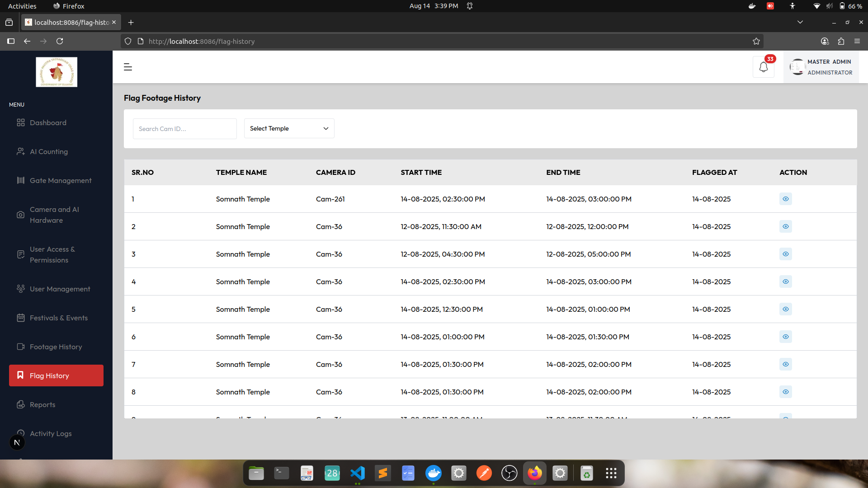Go to AI Counting menu item
Screen dimensions: 868x488
49,151
